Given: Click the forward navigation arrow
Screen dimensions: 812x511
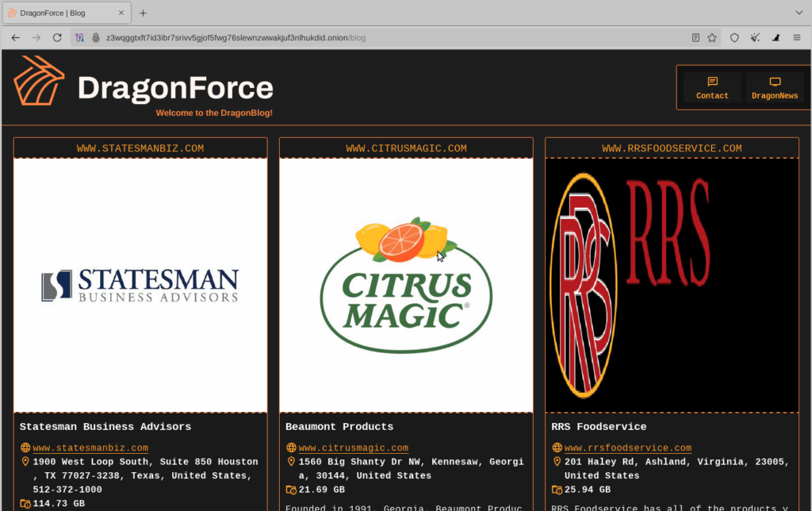Looking at the screenshot, I should [x=36, y=38].
